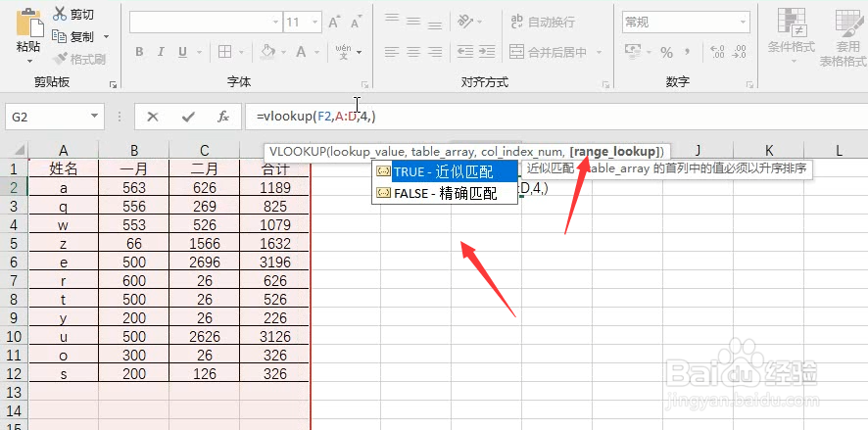Expand the Name Box dropdown
The height and width of the screenshot is (430, 868).
(x=94, y=117)
